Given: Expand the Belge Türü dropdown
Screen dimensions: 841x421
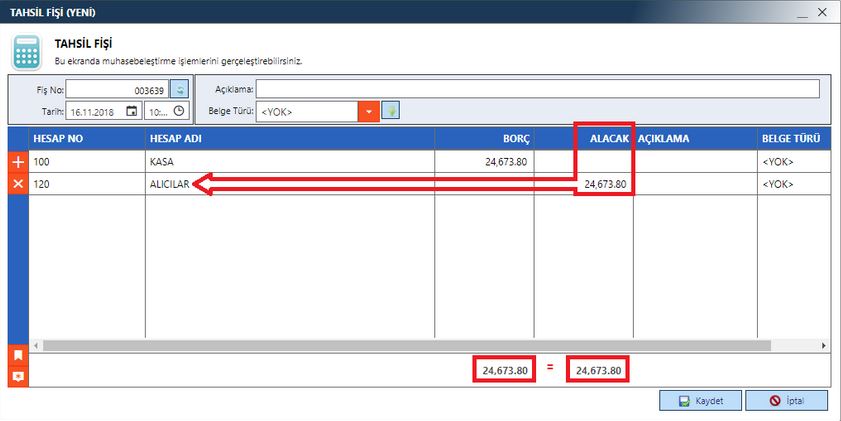Looking at the screenshot, I should tap(369, 111).
